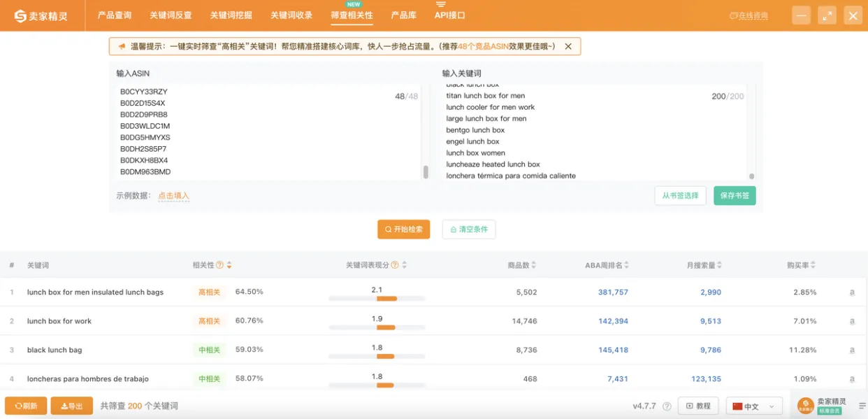Image resolution: width=868 pixels, height=419 pixels.
Task: Click the 点击填入 sample data link
Action: point(173,196)
